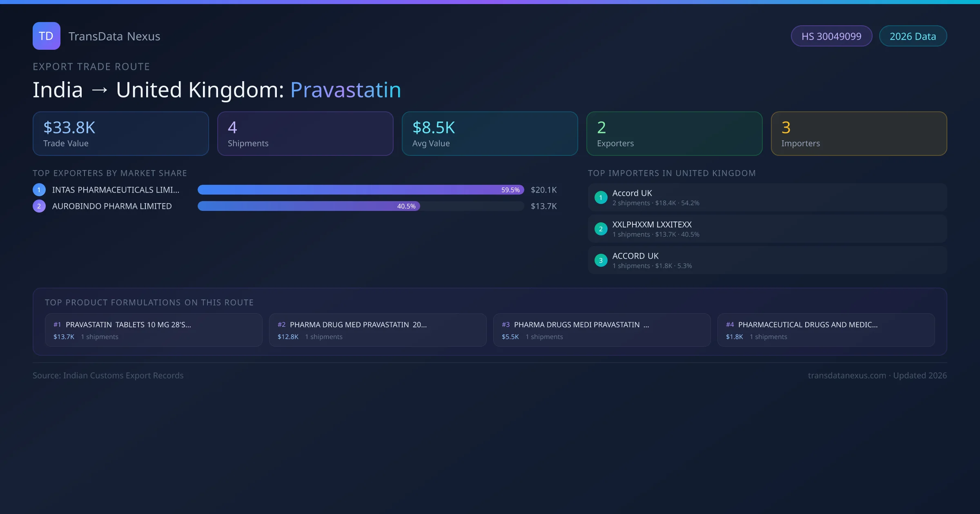Open the 2 Exporters stat card
The width and height of the screenshot is (980, 514).
tap(674, 134)
